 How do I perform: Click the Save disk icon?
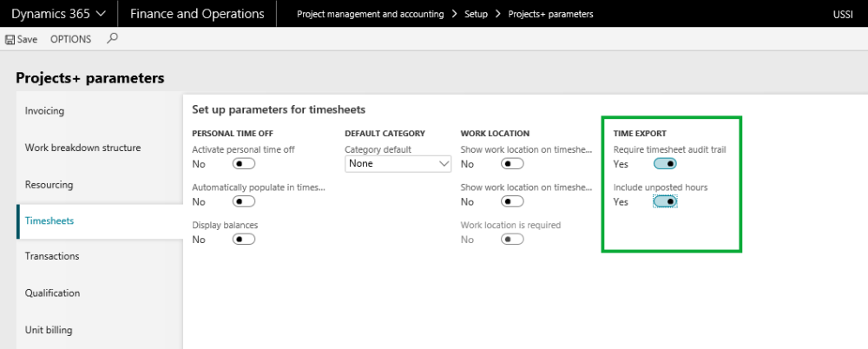10,40
